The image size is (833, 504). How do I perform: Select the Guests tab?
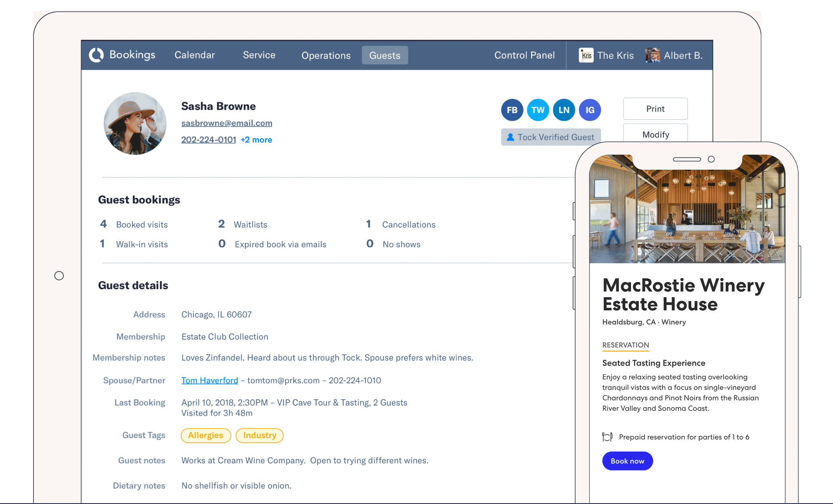point(385,55)
